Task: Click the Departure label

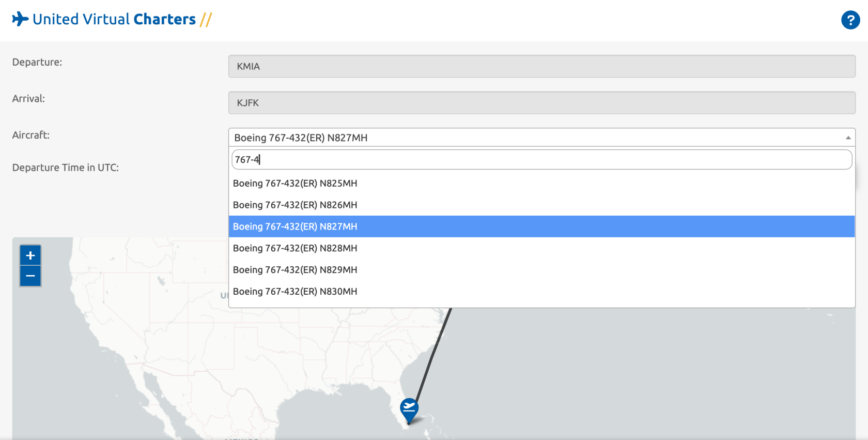Action: click(x=37, y=62)
